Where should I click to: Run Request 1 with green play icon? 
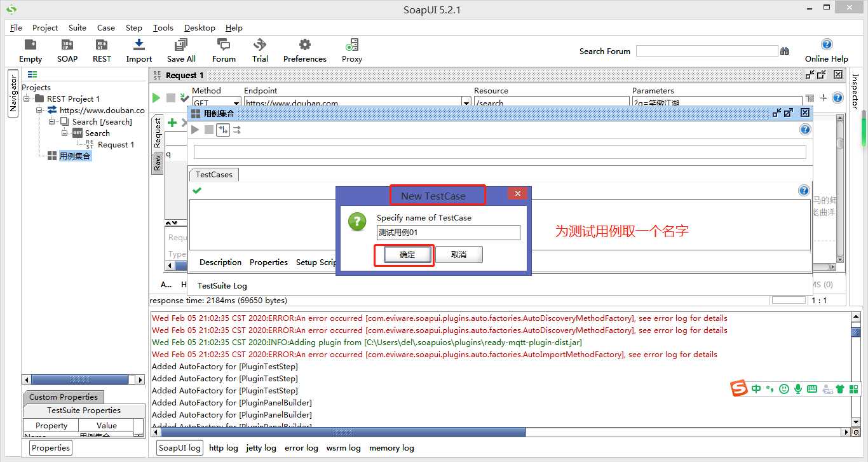[x=156, y=98]
